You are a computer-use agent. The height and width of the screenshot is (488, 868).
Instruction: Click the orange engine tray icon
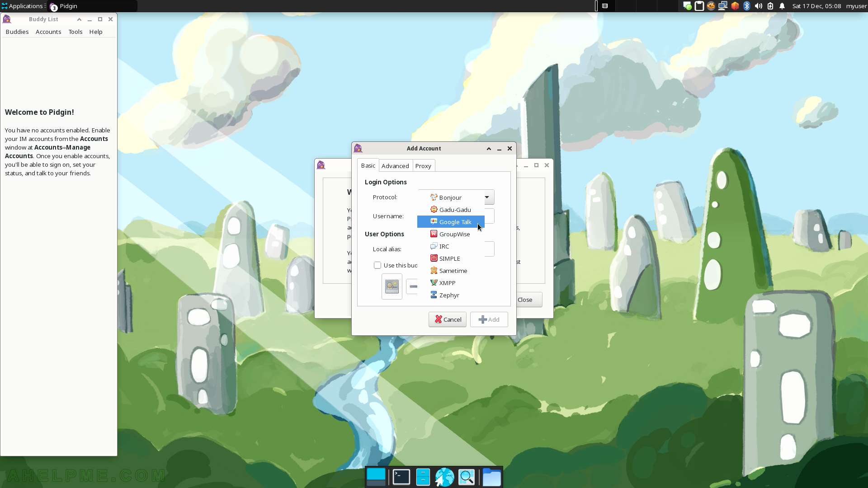pyautogui.click(x=711, y=6)
